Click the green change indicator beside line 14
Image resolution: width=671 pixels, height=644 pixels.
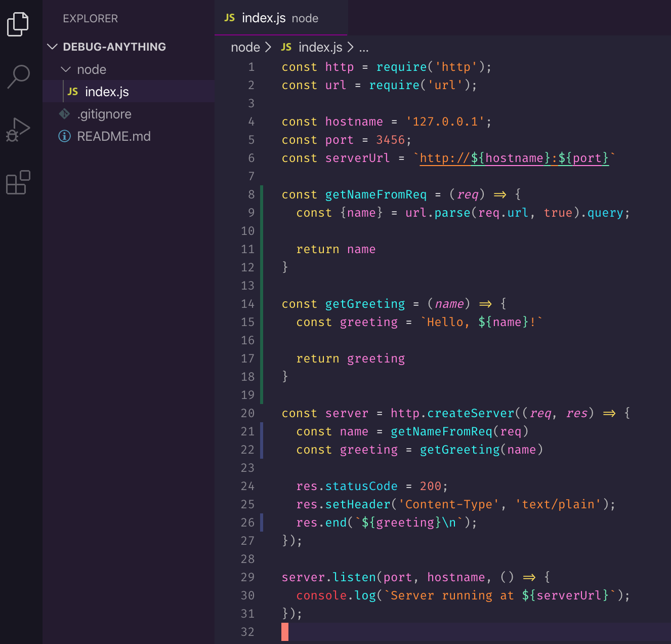[x=261, y=304]
